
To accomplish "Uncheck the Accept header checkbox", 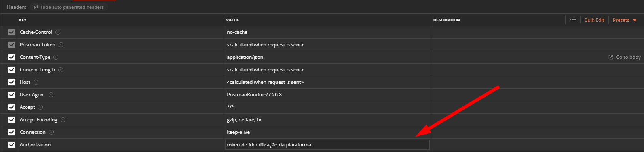I will tap(12, 107).
